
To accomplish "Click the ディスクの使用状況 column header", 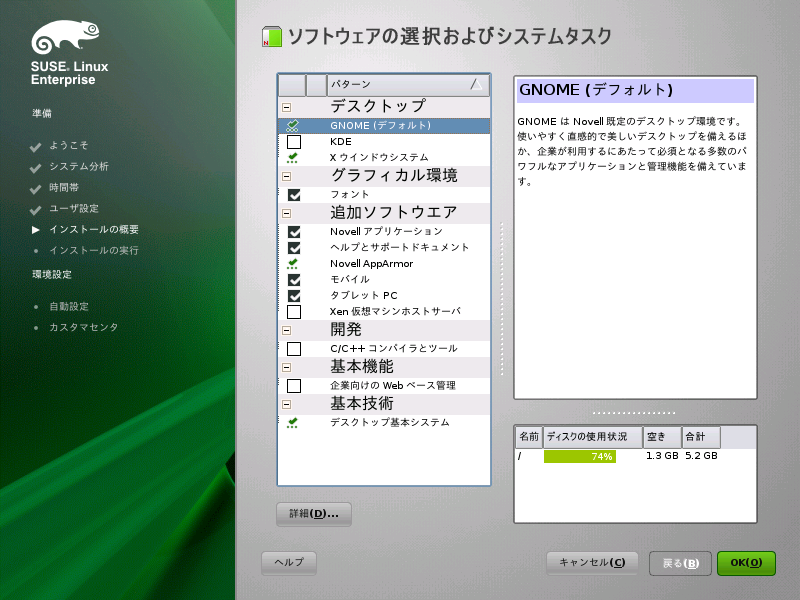I will point(593,437).
